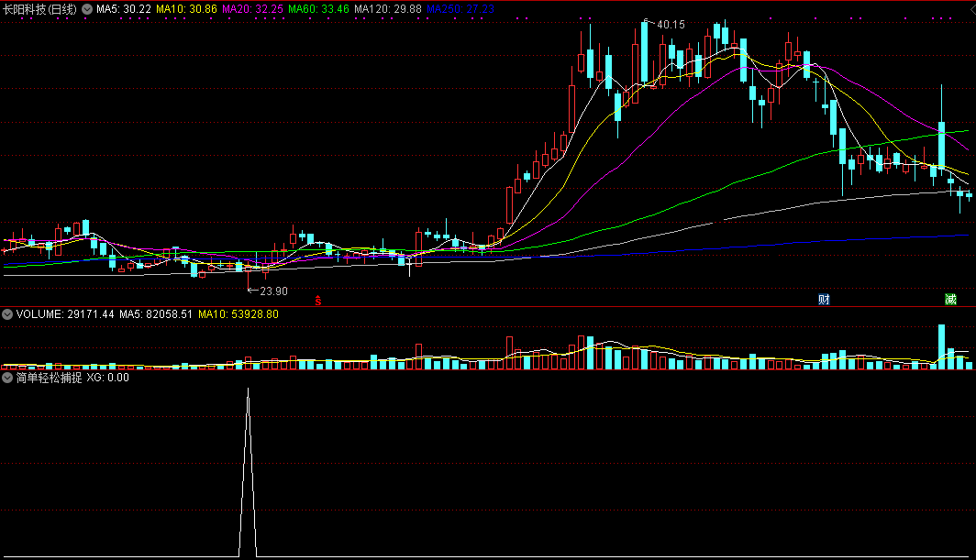This screenshot has height=560, width=976.
Task: Click the 长阳科技(日线) chart title
Action: click(39, 9)
